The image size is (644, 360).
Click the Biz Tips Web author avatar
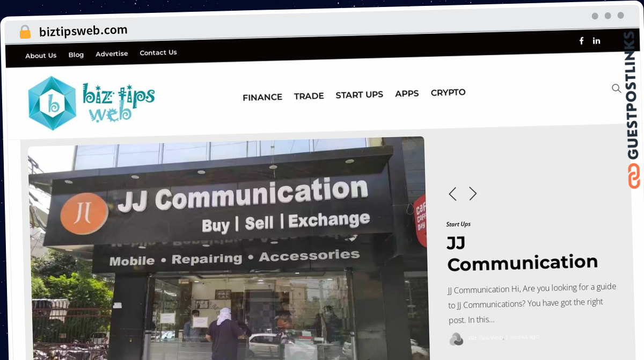point(456,339)
